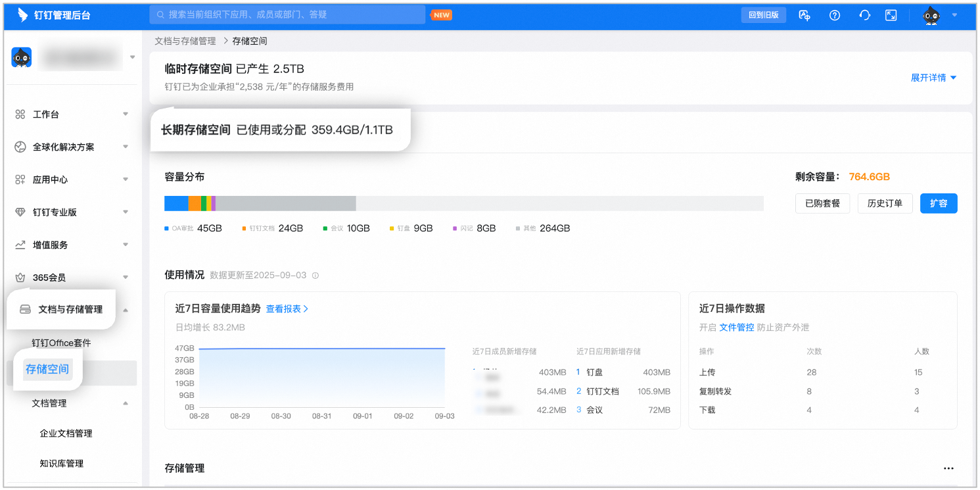Click the 应用中心 apps icon
Screen dimensions: 980x490
click(x=20, y=180)
